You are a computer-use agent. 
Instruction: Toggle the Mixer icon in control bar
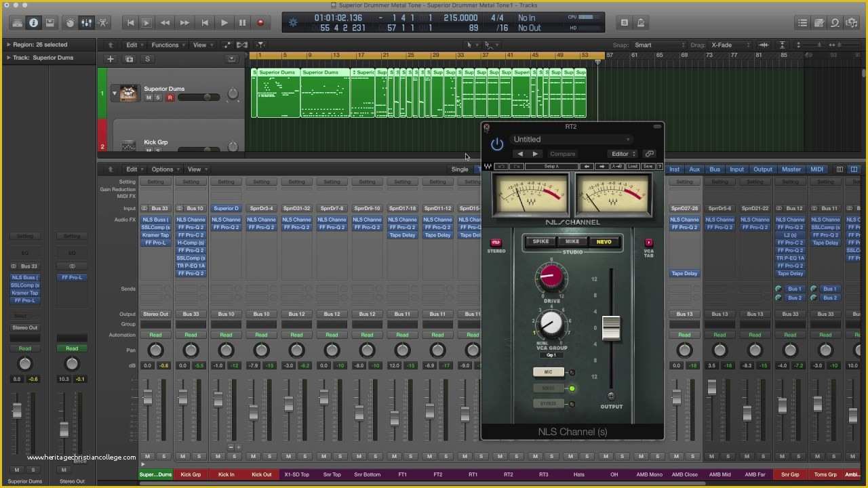(86, 22)
